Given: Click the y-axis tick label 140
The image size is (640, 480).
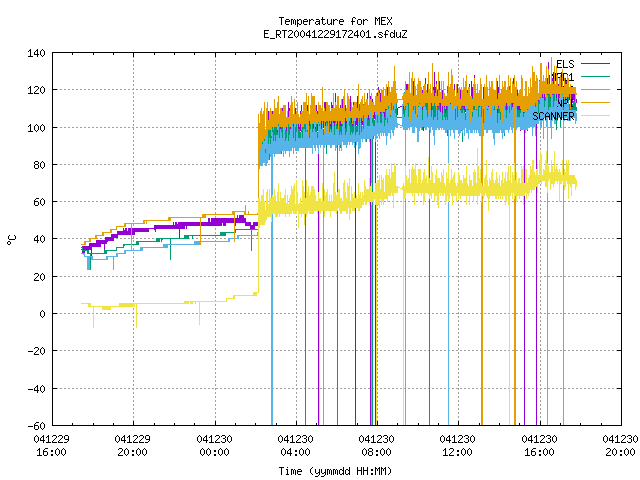Looking at the screenshot, I should tap(36, 53).
